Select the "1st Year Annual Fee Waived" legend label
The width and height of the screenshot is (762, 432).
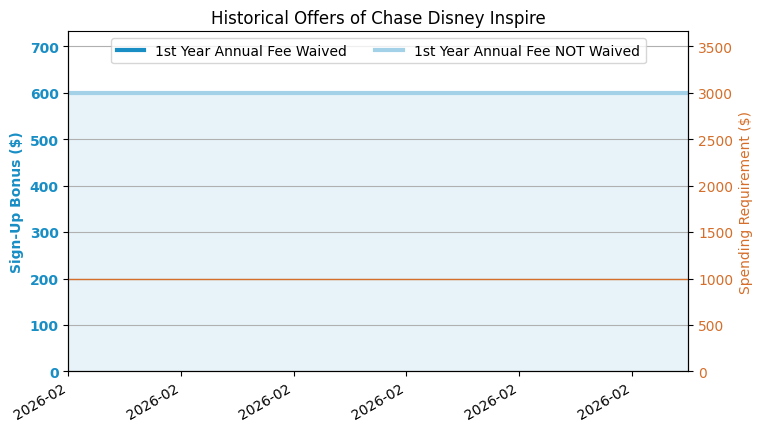[250, 51]
